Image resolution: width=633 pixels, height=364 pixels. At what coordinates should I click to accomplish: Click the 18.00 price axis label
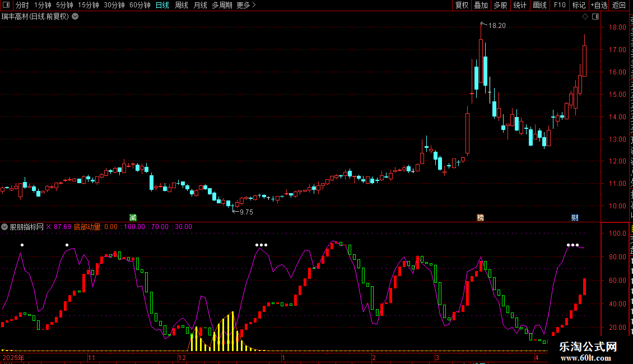click(617, 27)
